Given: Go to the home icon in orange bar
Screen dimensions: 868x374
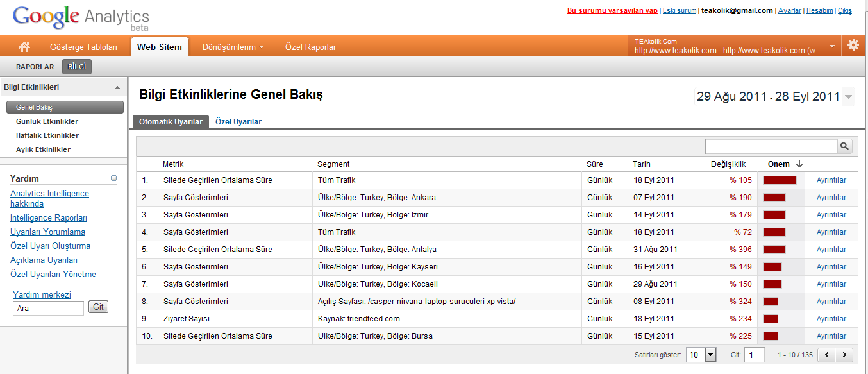Looking at the screenshot, I should pyautogui.click(x=24, y=47).
